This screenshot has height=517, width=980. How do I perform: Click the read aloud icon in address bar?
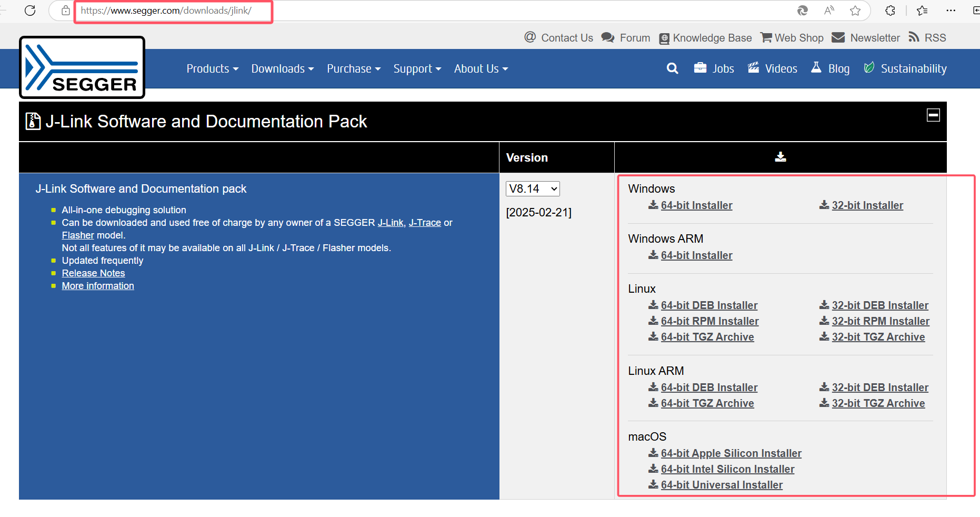point(829,11)
